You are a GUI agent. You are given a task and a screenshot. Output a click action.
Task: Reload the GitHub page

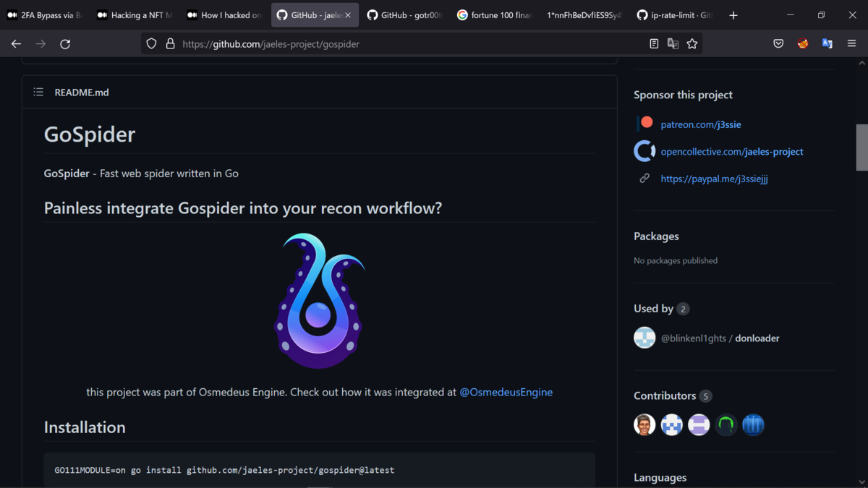65,44
